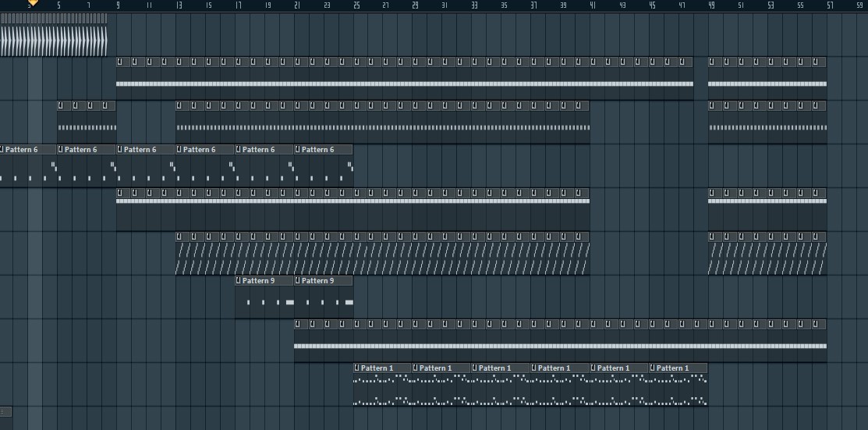Image resolution: width=868 pixels, height=430 pixels.
Task: Click bar 33 on the timeline ruler
Action: 474,5
